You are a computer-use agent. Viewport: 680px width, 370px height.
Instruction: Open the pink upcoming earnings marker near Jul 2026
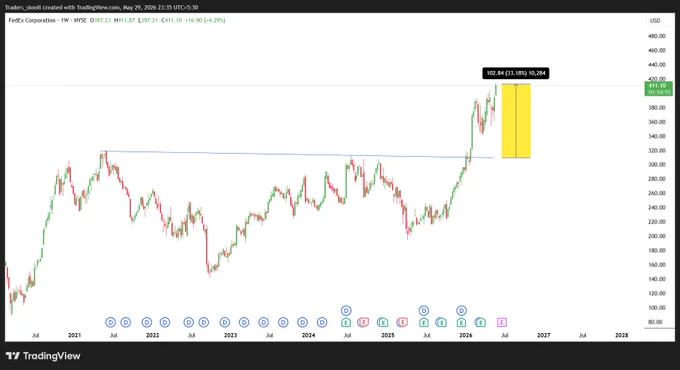pos(502,322)
